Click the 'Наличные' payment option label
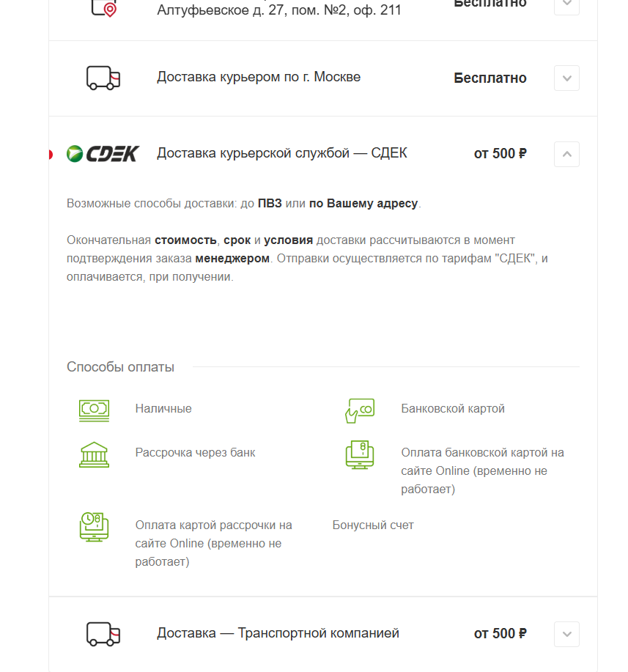The width and height of the screenshot is (628, 672). (163, 409)
